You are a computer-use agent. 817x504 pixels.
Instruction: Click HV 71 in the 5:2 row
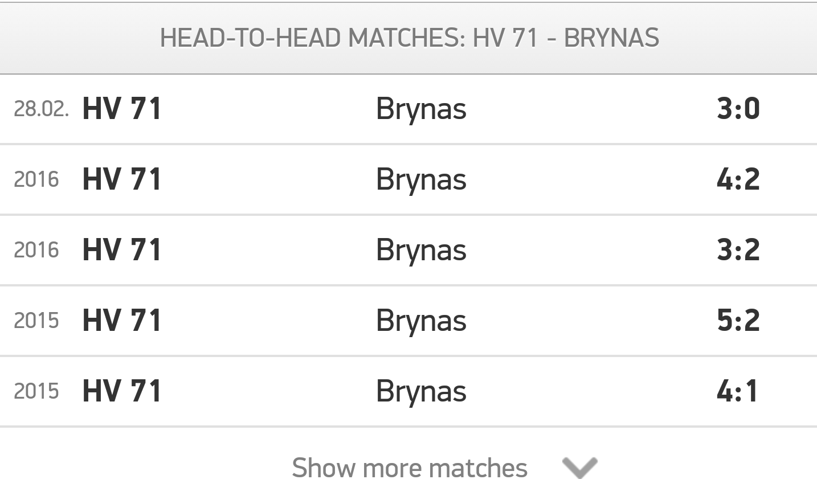[122, 320]
